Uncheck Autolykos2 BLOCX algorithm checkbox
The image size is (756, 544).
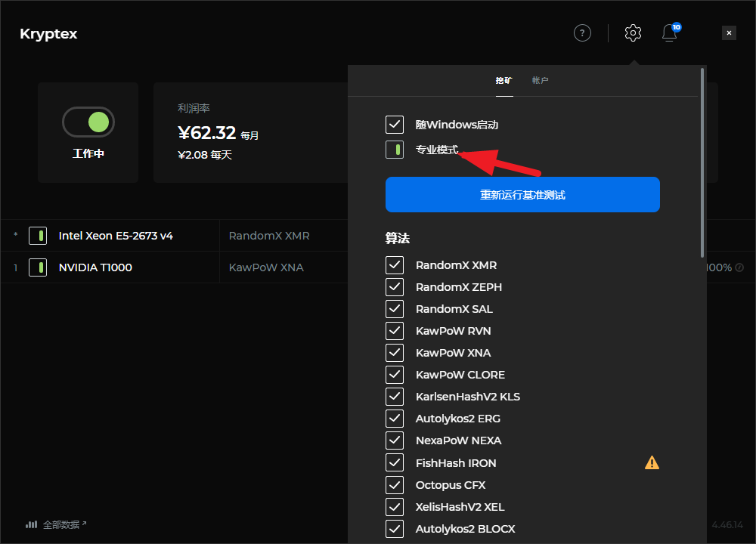point(395,529)
